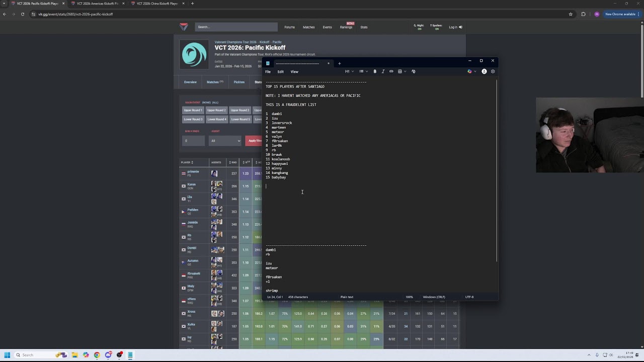644x362 pixels.
Task: Insert a link using Notepad's link icon
Action: pyautogui.click(x=391, y=71)
